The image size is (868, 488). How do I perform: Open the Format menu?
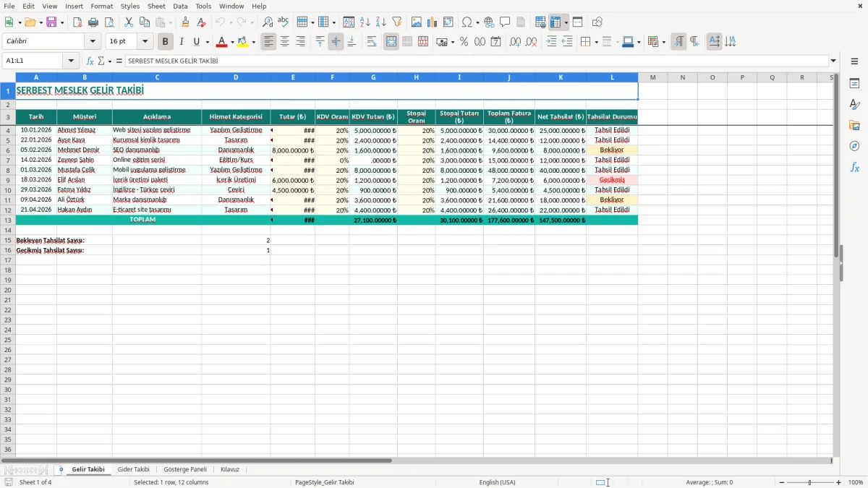102,6
